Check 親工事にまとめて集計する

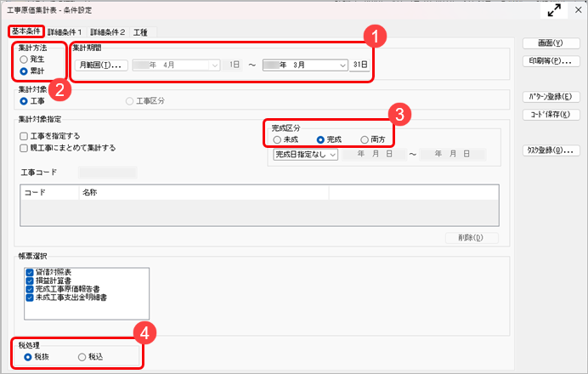(24, 147)
